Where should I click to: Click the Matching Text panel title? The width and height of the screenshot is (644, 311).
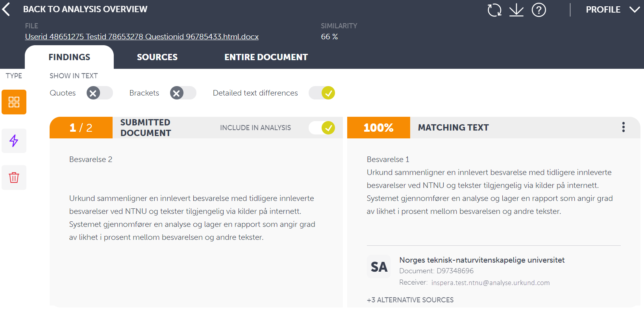pyautogui.click(x=453, y=127)
